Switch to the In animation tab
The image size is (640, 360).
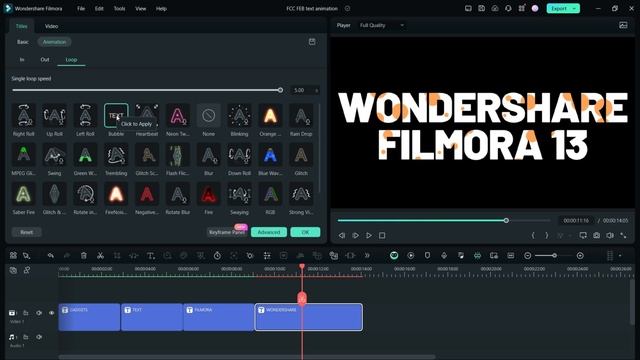(x=22, y=60)
